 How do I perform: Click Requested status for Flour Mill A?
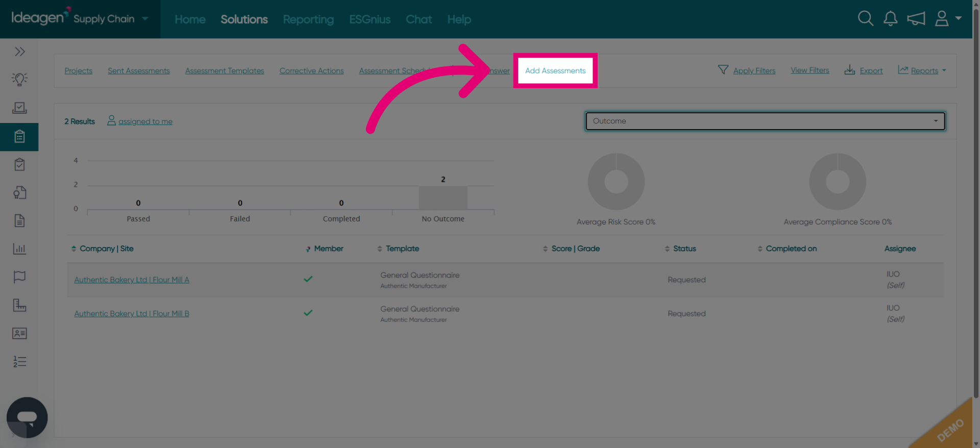pos(687,280)
